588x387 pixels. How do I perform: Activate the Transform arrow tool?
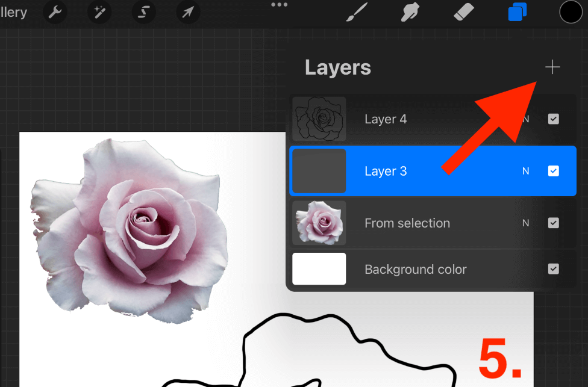coord(188,13)
